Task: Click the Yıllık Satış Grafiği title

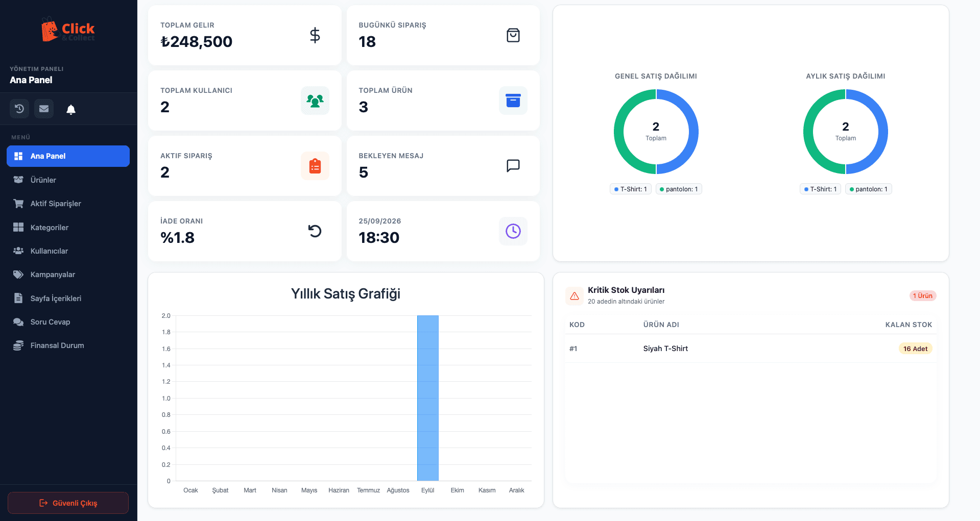Action: [346, 294]
